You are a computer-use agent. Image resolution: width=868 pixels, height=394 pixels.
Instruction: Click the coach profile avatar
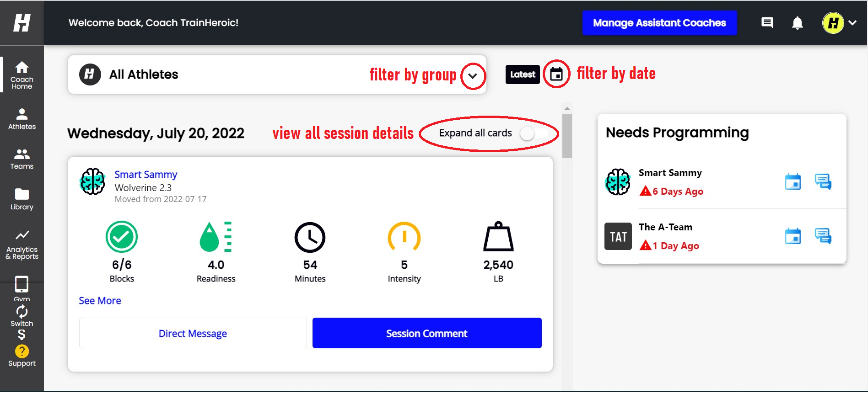pos(833,23)
